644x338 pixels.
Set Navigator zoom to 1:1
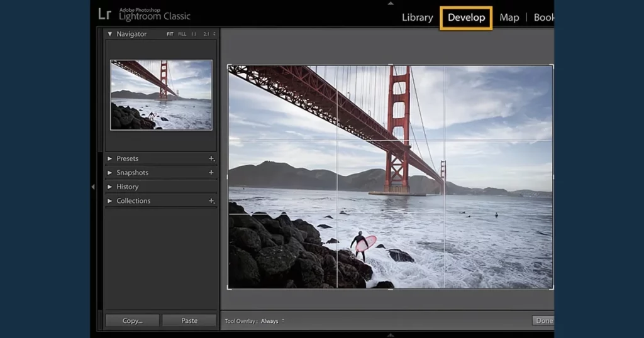194,34
